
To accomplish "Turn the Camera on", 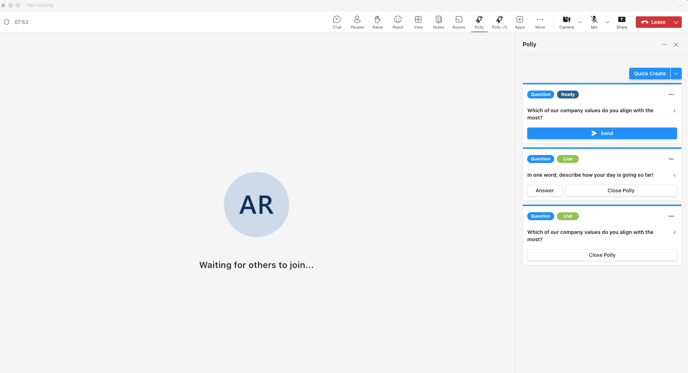I will tap(566, 22).
